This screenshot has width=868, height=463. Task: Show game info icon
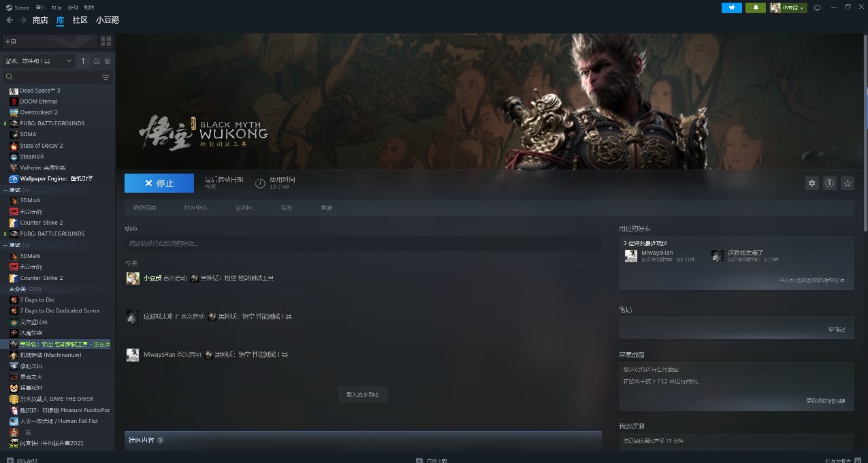click(x=829, y=183)
